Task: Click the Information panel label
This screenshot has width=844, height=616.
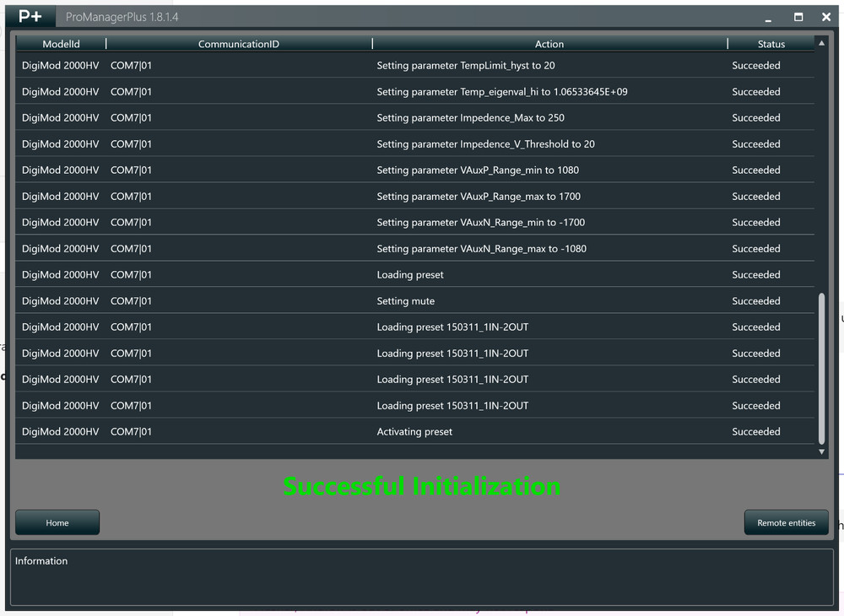Action: pos(41,560)
